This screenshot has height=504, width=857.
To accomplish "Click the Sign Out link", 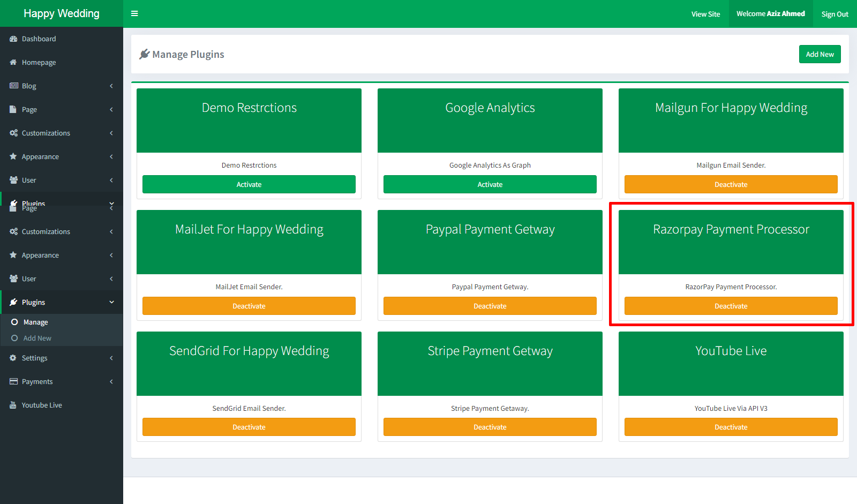I will click(x=835, y=13).
